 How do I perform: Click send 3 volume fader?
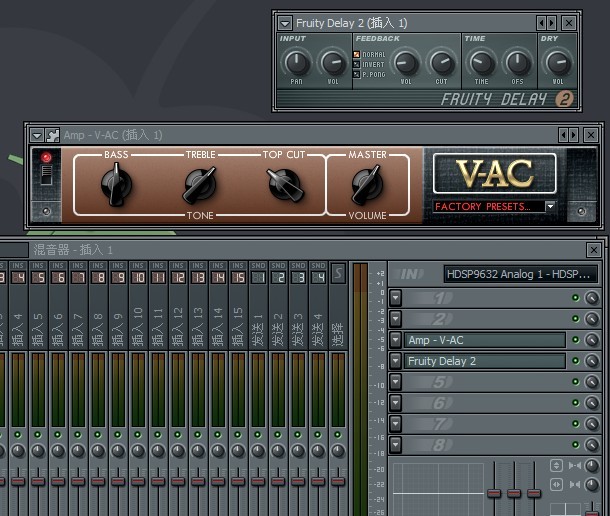click(298, 481)
